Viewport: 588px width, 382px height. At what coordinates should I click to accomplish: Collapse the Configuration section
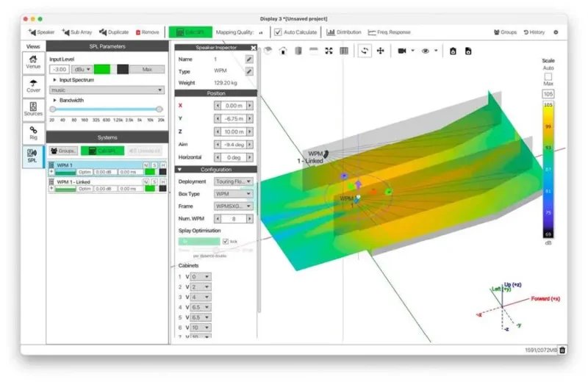coord(179,170)
